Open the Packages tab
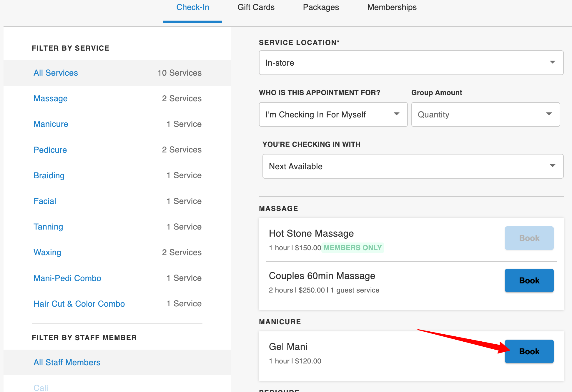Image resolution: width=572 pixels, height=392 pixels. pos(321,7)
